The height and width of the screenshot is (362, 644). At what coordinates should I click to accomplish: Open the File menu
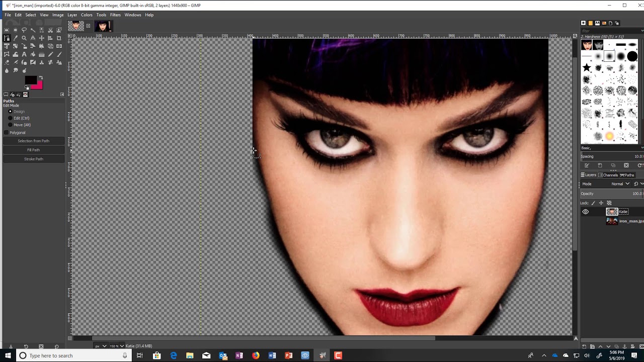(8, 15)
